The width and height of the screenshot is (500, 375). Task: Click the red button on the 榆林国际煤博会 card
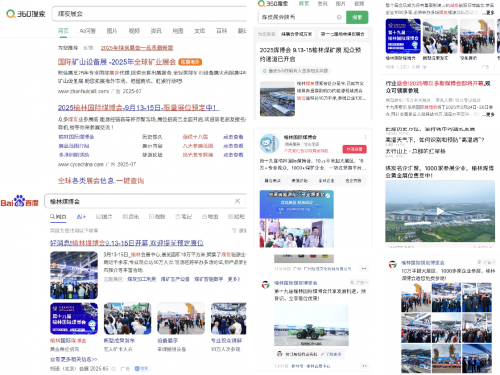pos(354,149)
